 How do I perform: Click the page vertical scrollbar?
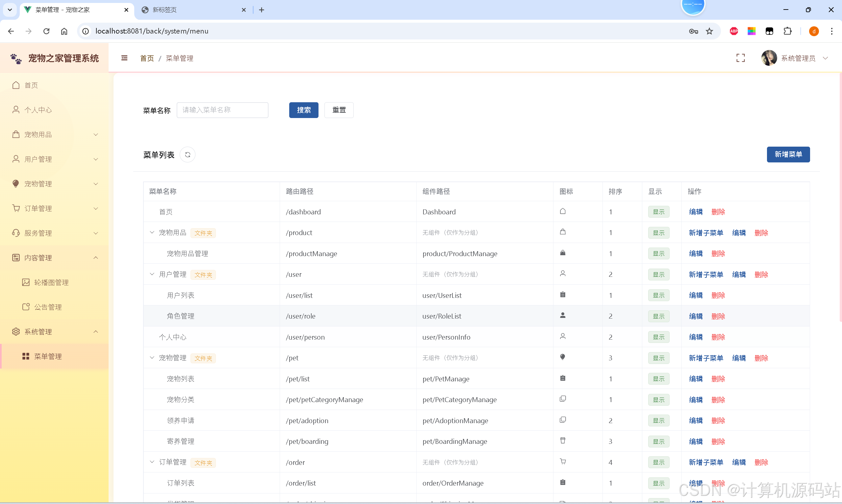[840, 197]
